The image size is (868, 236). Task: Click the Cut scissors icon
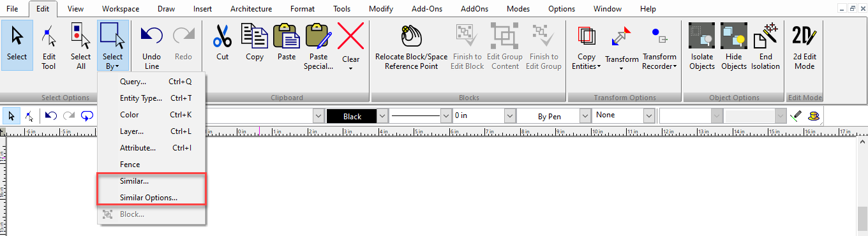222,36
